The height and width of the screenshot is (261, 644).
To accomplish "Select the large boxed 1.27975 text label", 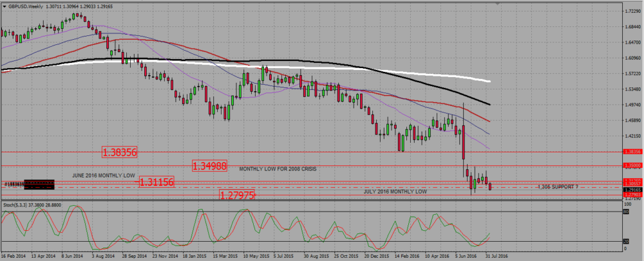I will click(237, 195).
